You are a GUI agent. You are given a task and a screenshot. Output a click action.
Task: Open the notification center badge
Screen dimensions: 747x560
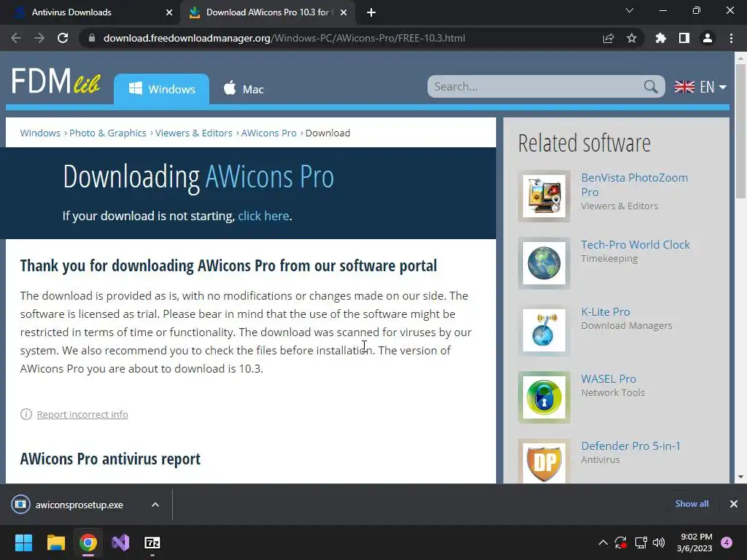[x=727, y=542]
